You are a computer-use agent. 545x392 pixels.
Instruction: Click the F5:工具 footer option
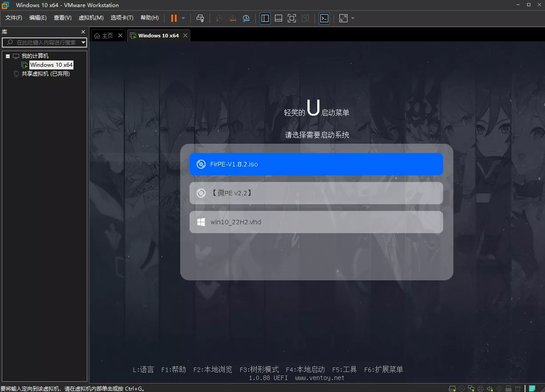(x=344, y=369)
